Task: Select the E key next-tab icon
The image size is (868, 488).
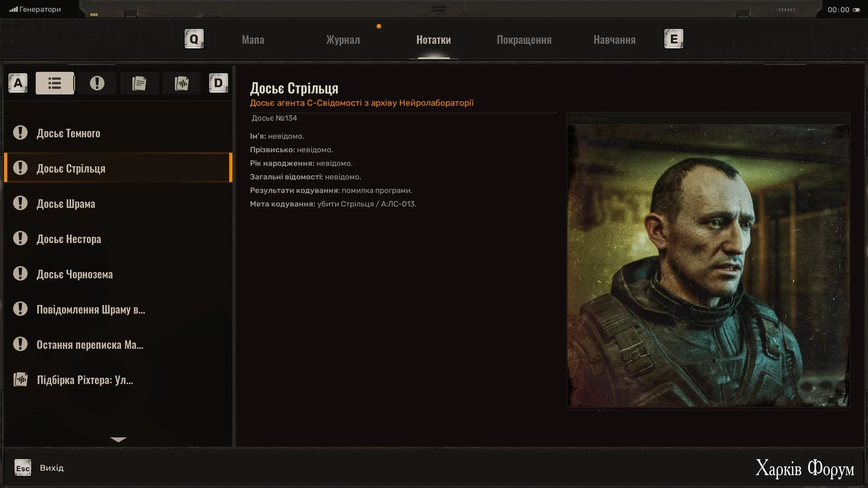Action: (x=674, y=39)
